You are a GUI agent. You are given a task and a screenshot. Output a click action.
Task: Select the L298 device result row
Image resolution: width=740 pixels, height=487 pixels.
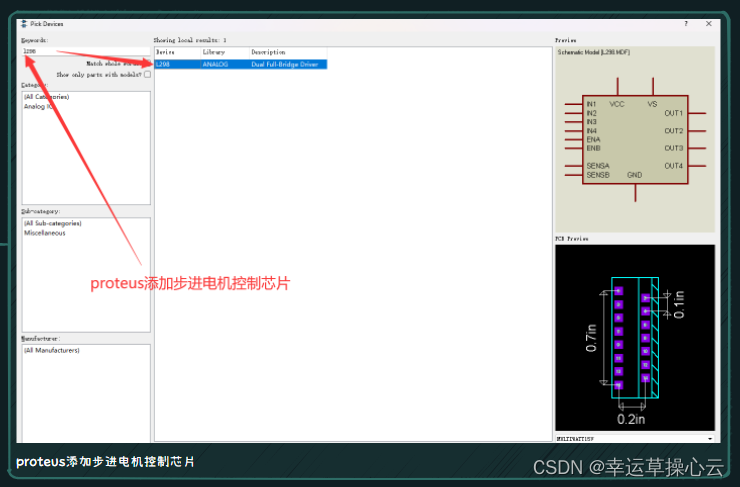click(x=241, y=64)
